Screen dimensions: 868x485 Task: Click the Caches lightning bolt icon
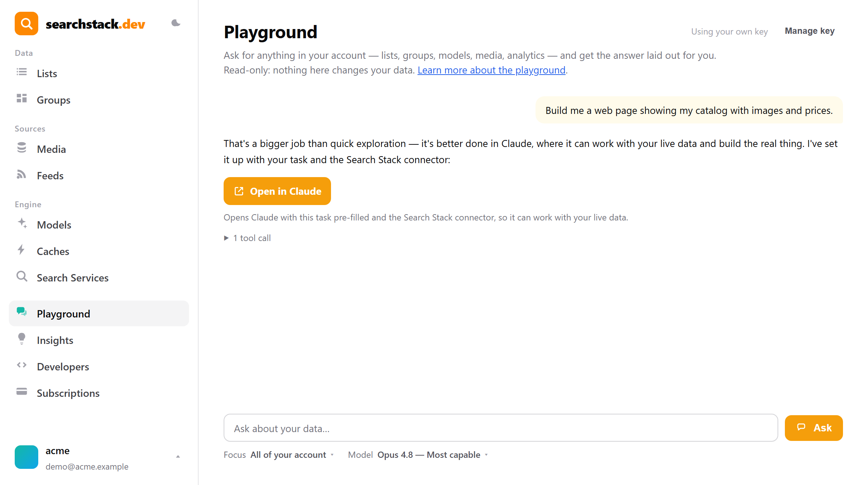(x=21, y=250)
